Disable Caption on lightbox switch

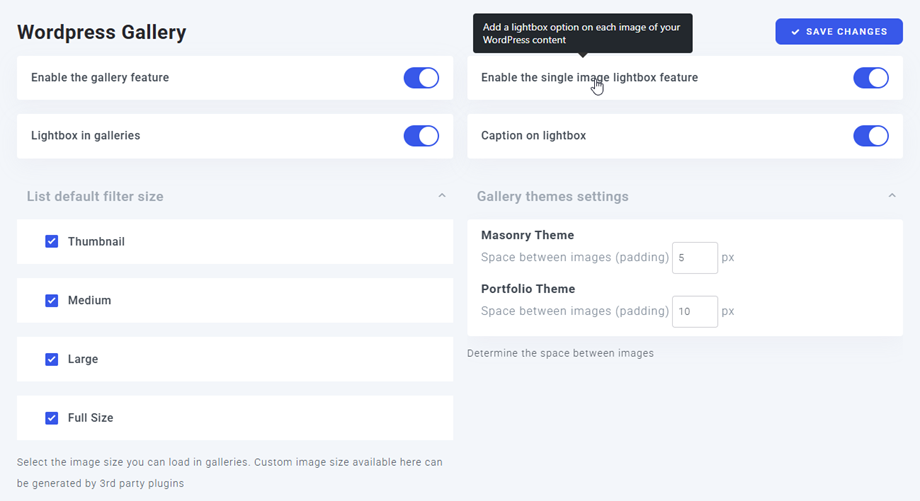click(871, 136)
